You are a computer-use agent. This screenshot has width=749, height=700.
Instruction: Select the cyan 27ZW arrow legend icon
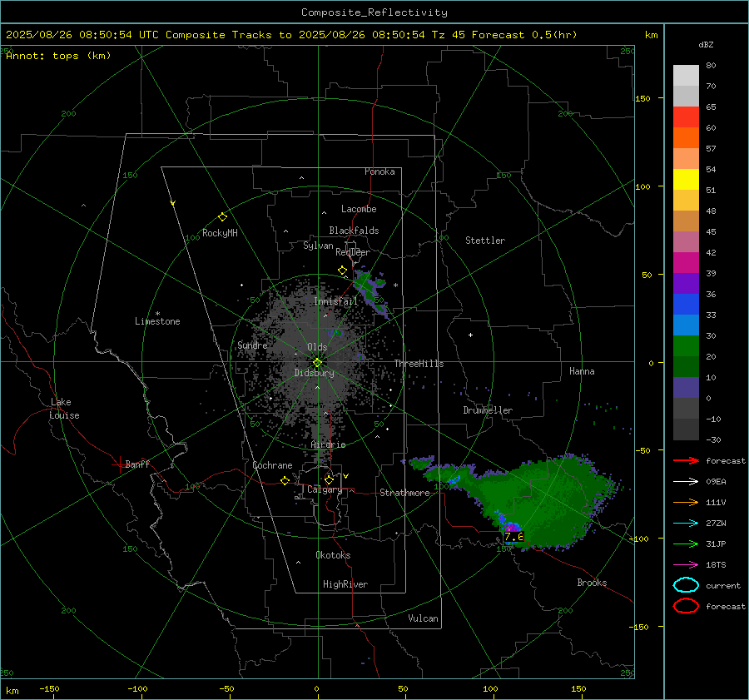[x=686, y=524]
